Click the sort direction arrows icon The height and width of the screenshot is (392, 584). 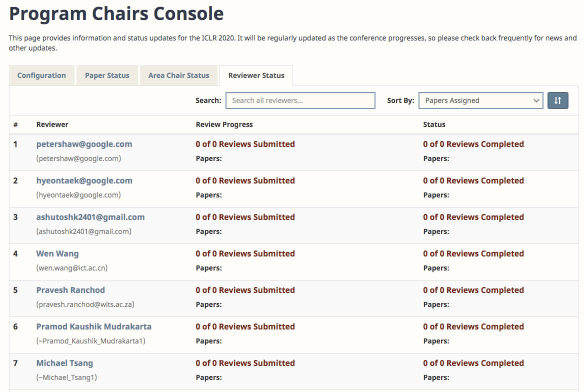click(557, 100)
